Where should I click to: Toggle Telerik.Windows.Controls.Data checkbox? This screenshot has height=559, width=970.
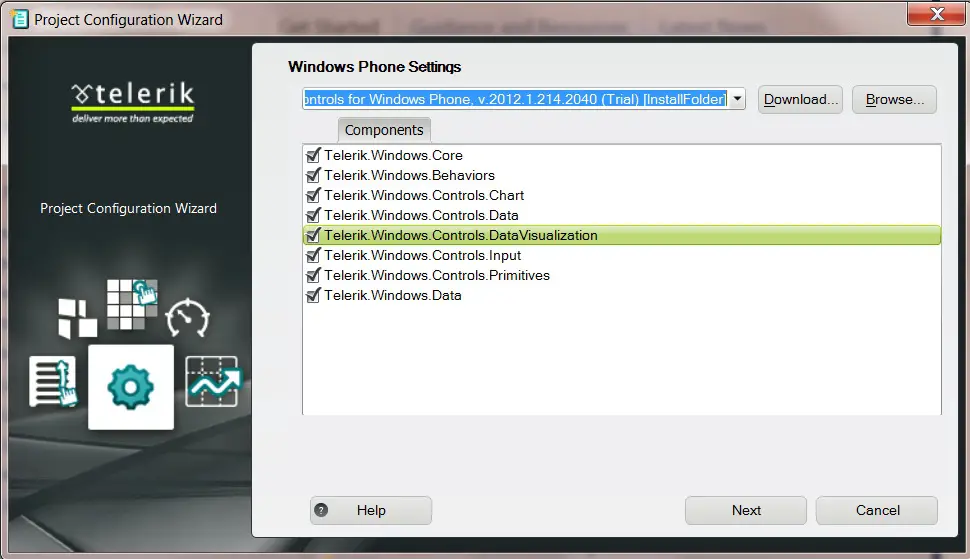(x=313, y=215)
